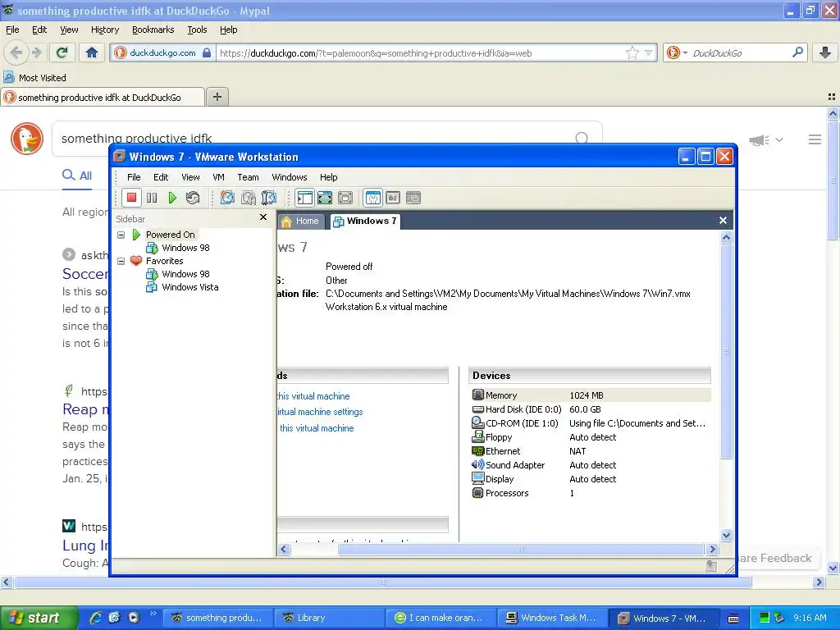840x630 pixels.
Task: Click the Display device row
Action: pos(591,479)
